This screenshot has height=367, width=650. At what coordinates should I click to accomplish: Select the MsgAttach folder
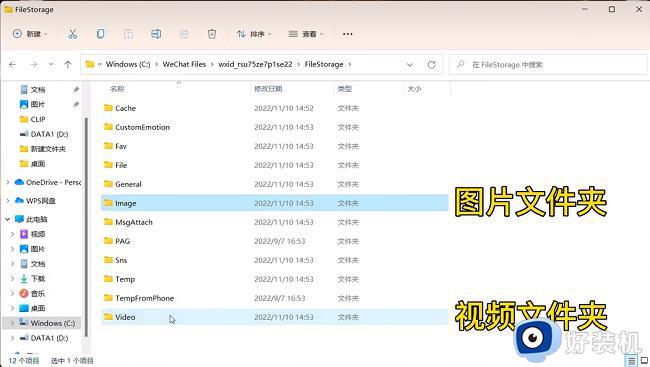(274, 222)
